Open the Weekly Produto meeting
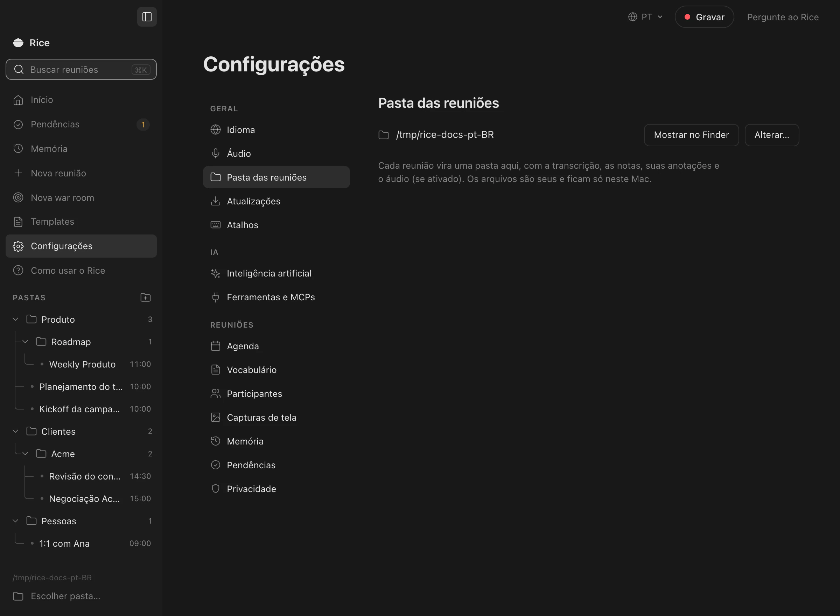The height and width of the screenshot is (616, 840). click(82, 364)
